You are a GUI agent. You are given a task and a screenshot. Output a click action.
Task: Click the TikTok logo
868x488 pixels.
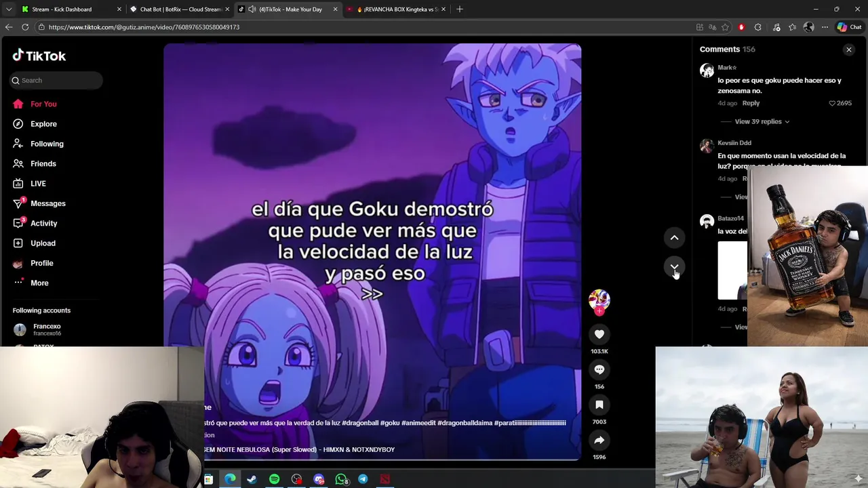(x=39, y=56)
